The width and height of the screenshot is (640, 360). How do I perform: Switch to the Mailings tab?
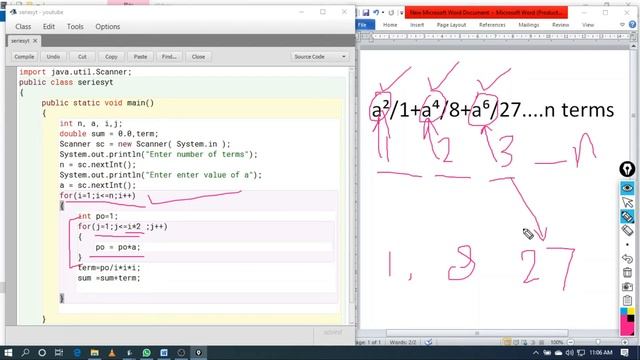tap(529, 25)
